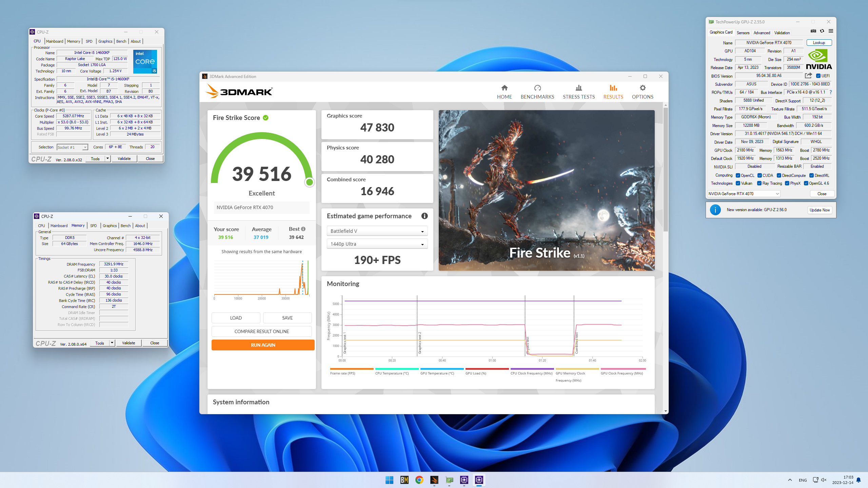Click the Update Now button in GPU-Z
The height and width of the screenshot is (488, 868).
(820, 210)
